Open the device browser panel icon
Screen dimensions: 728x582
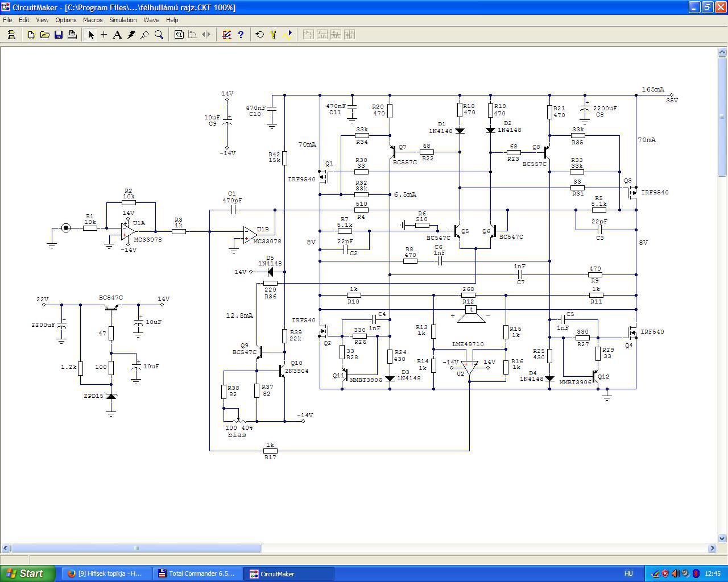pos(11,35)
